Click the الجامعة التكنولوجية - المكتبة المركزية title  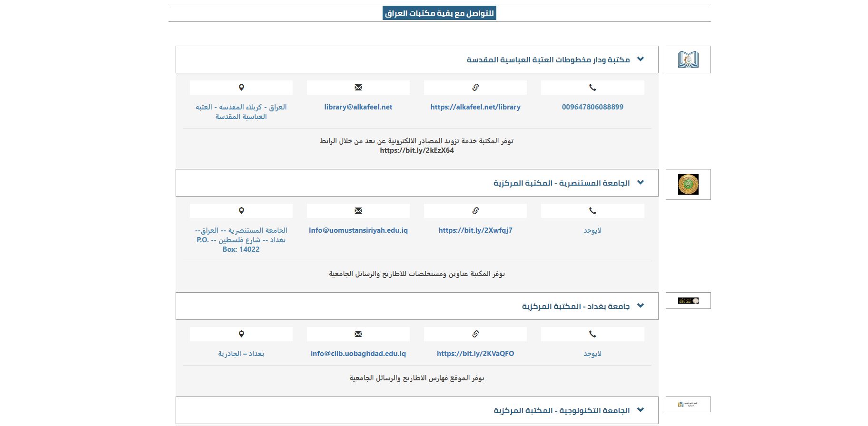(562, 410)
